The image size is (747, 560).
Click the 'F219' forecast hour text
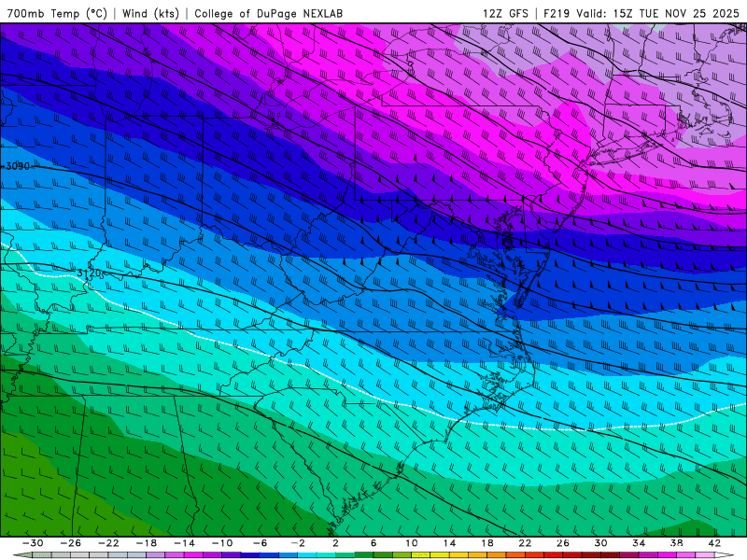[557, 13]
